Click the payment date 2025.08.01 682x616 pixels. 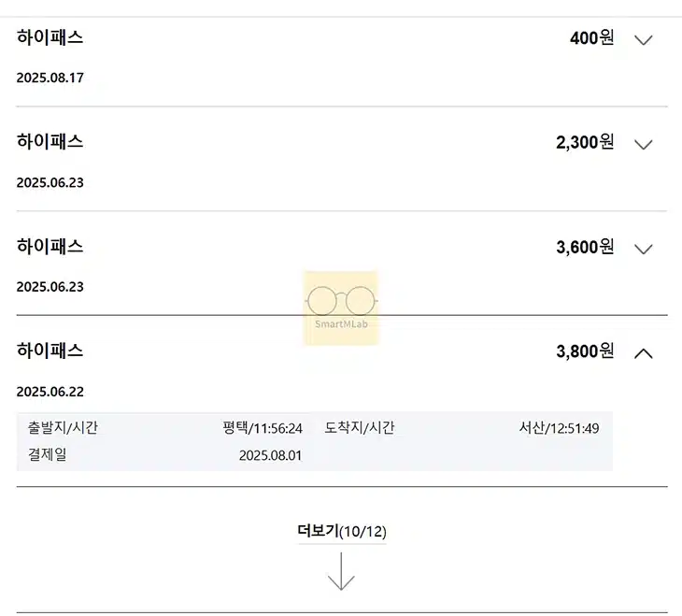click(270, 455)
